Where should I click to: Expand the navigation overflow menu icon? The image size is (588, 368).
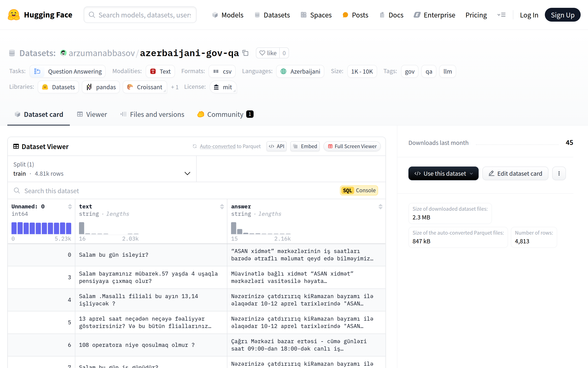coord(501,15)
